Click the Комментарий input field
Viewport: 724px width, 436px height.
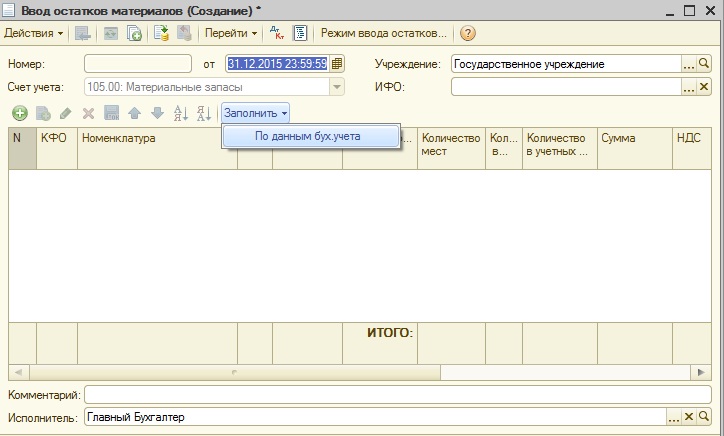(400, 395)
